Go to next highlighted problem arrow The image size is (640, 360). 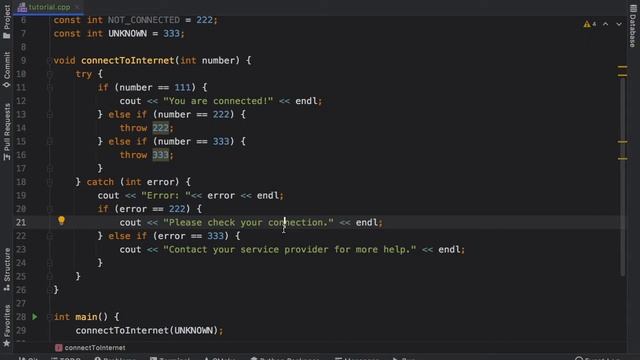point(619,24)
